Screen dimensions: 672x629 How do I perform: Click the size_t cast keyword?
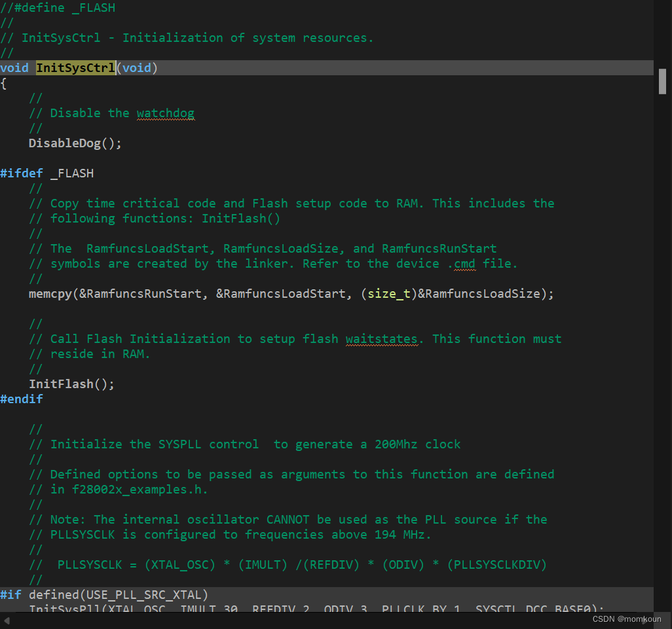click(x=389, y=294)
